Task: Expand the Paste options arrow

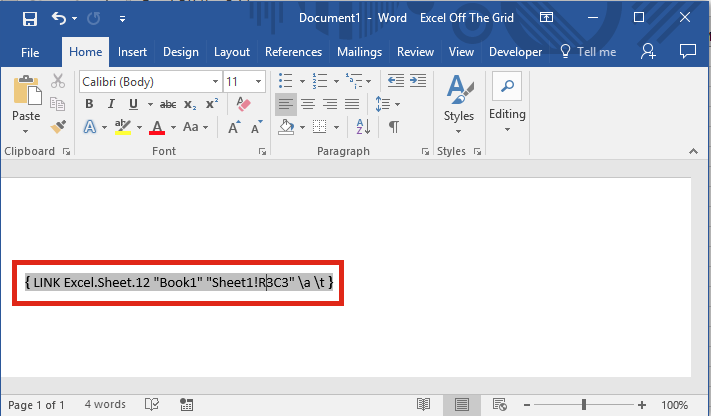Action: click(26, 132)
